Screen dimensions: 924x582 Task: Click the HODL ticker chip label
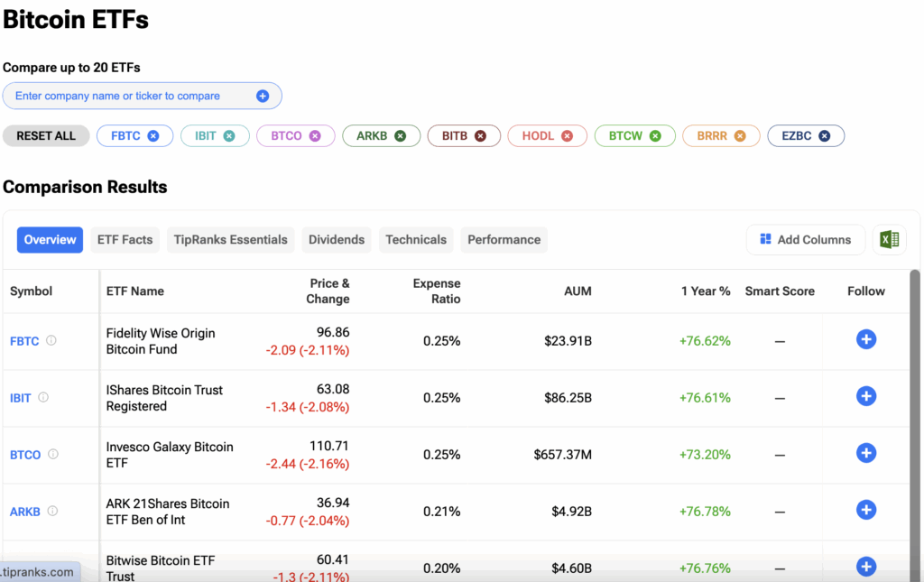pos(538,136)
